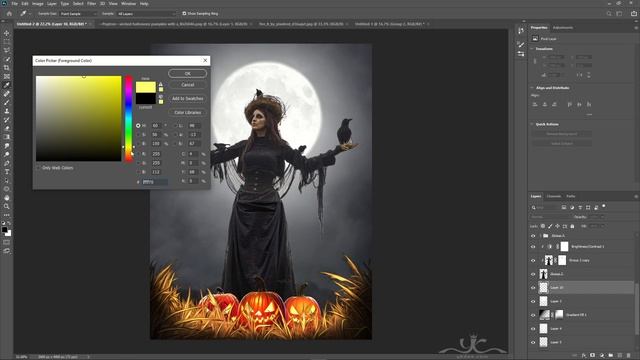Image resolution: width=640 pixels, height=360 pixels.
Task: Select the Brush tool
Action: [x=7, y=102]
